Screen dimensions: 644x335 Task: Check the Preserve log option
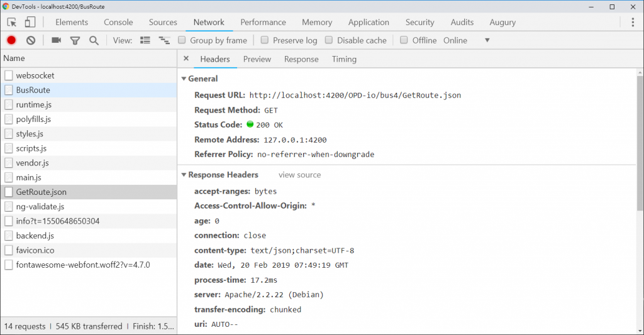[x=265, y=40]
